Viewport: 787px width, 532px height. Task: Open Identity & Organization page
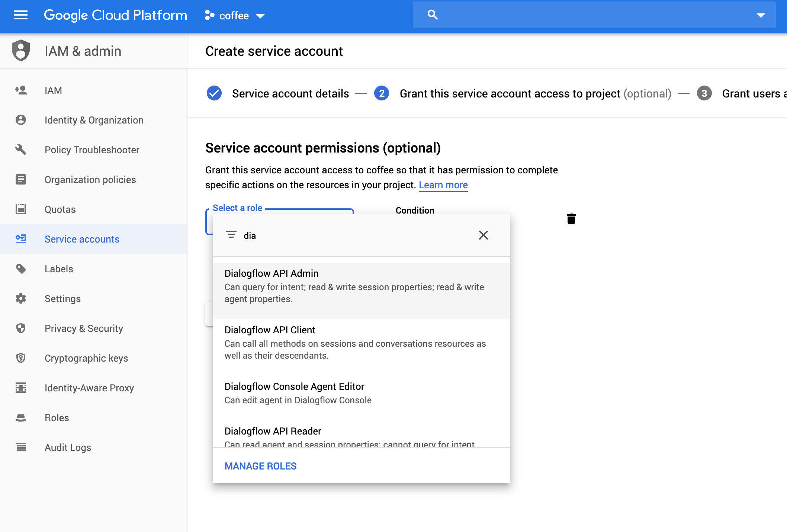[93, 120]
